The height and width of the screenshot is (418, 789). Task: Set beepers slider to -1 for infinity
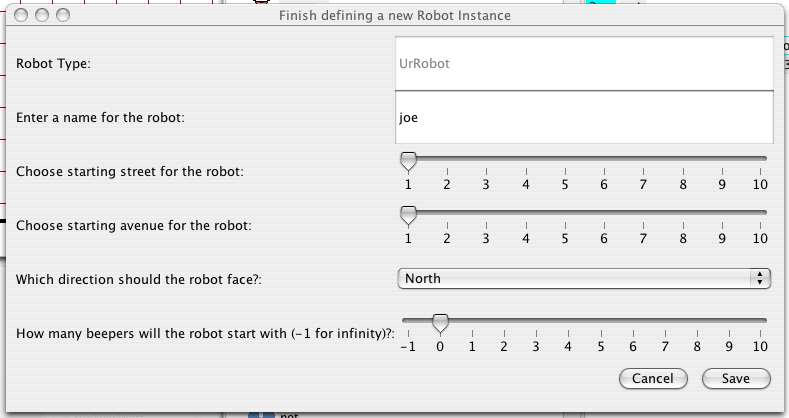tap(408, 321)
